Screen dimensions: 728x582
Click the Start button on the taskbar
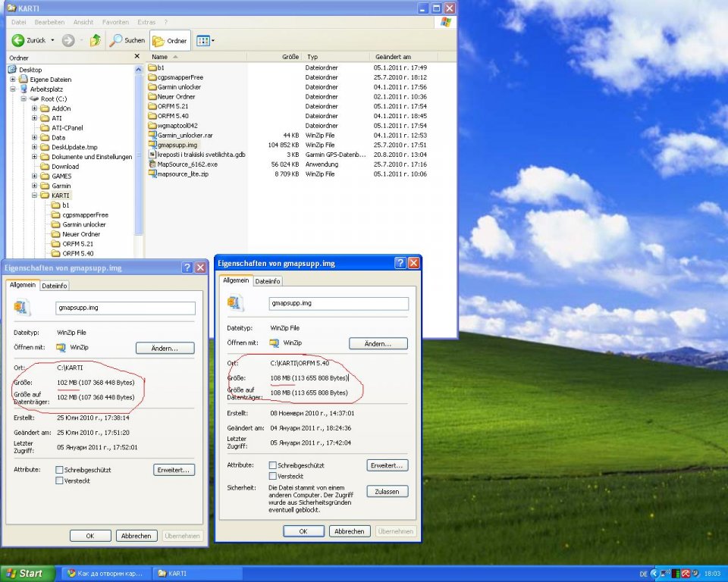(x=27, y=574)
